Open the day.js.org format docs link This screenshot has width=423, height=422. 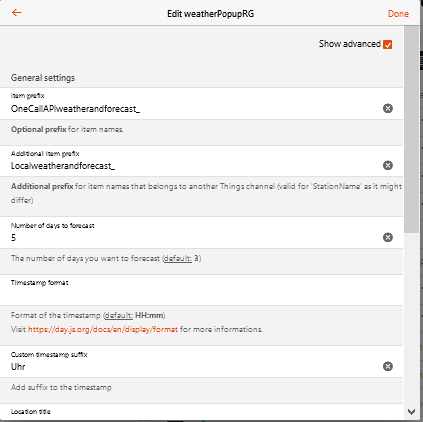103,329
